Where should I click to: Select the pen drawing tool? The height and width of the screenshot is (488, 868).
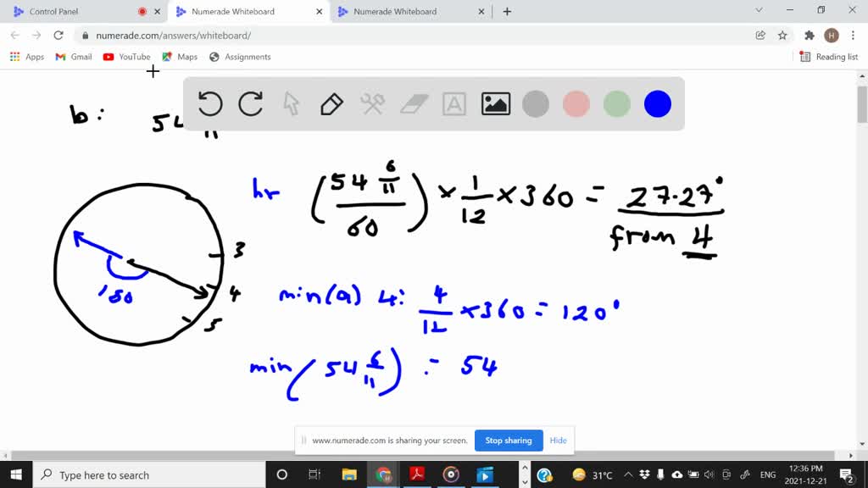331,104
